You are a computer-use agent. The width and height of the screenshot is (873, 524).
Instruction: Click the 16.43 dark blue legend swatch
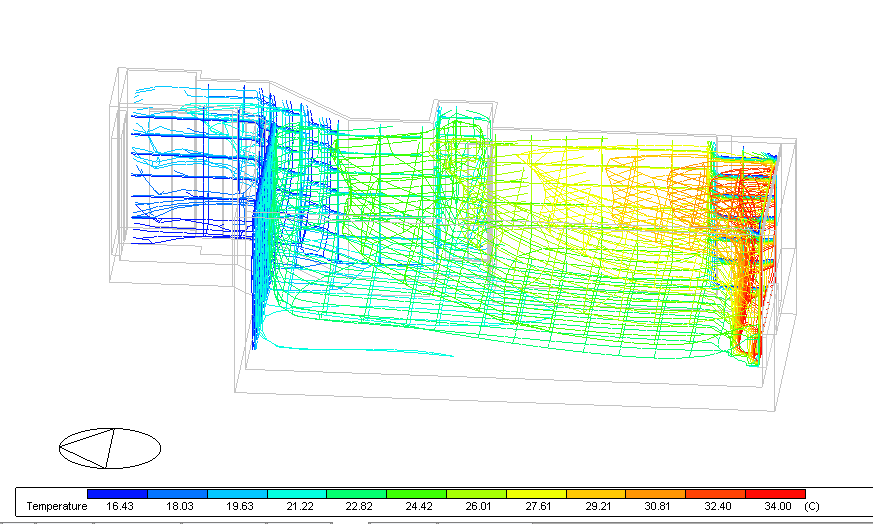pos(117,494)
